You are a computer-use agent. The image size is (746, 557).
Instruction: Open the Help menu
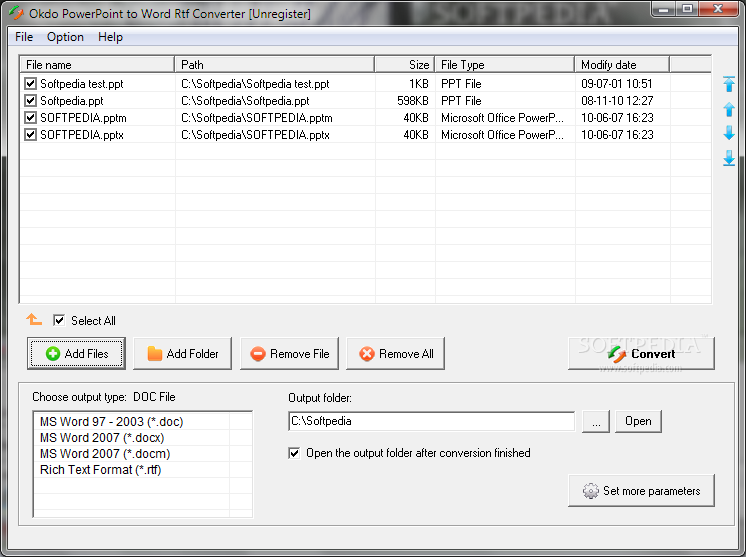(110, 37)
